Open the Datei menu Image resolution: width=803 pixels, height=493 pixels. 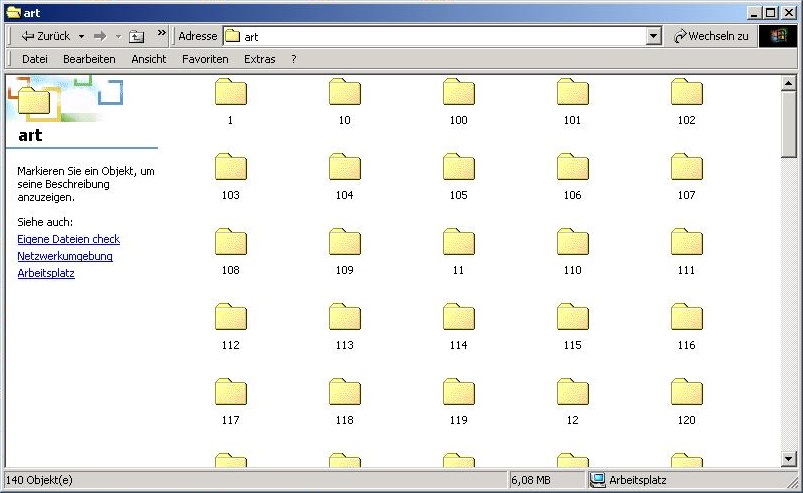(x=35, y=59)
